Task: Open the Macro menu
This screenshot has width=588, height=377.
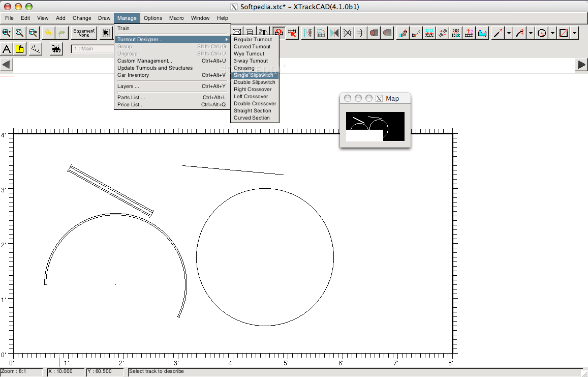Action: point(176,18)
